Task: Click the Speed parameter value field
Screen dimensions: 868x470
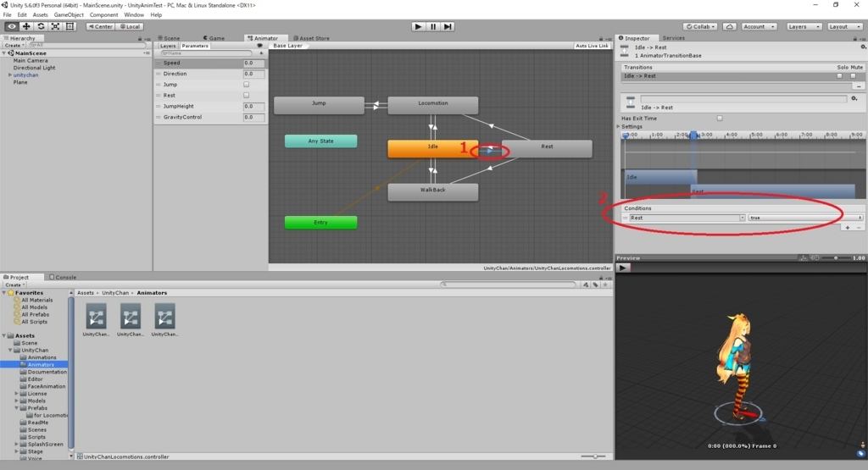Action: point(253,63)
